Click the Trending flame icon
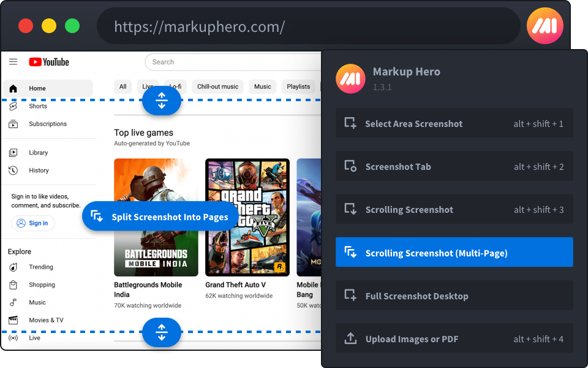Screen dimensions: 588x368 click(x=13, y=267)
